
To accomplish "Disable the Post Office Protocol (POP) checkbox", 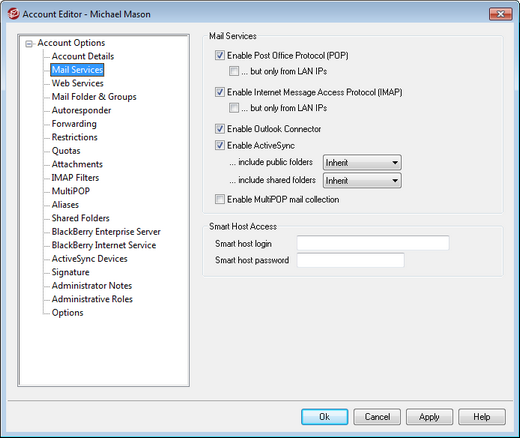I will [x=220, y=55].
